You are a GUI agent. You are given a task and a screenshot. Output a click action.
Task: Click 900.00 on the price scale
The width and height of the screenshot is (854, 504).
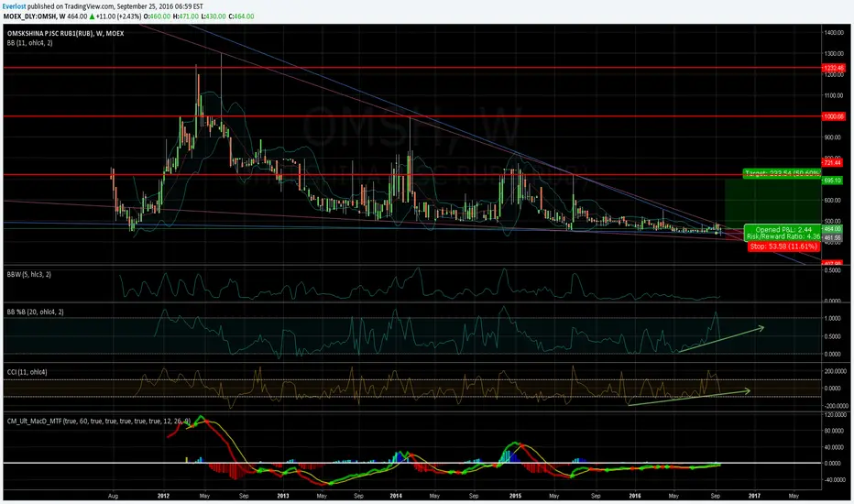[x=834, y=137]
